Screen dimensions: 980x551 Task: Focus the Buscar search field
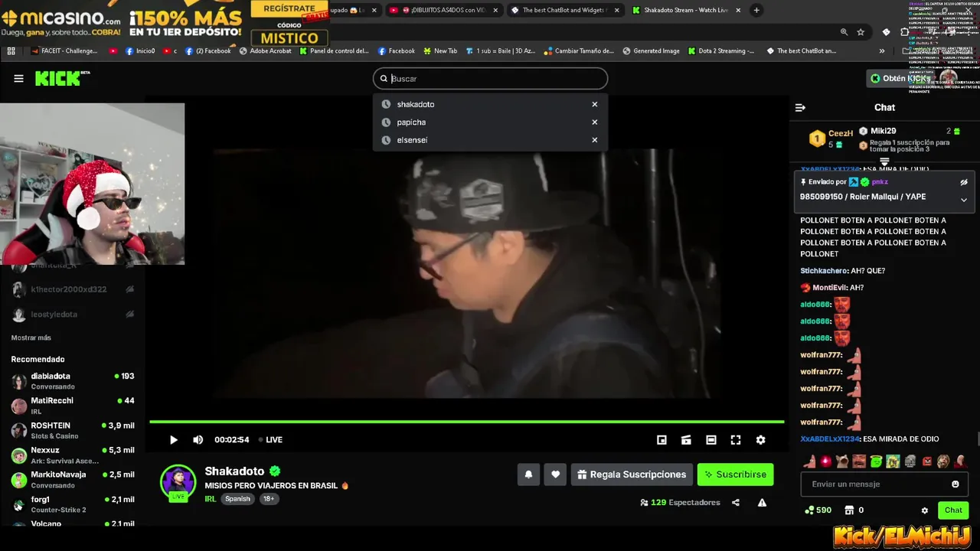click(490, 78)
